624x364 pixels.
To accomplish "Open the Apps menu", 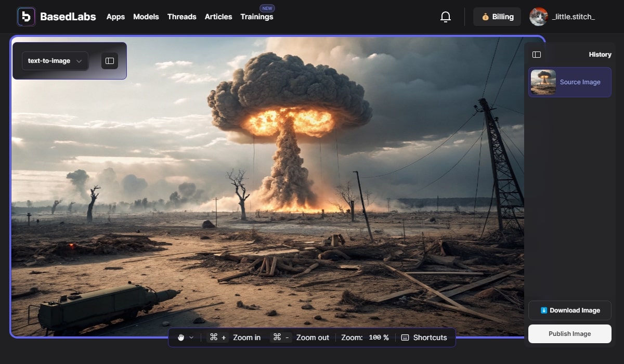I will (x=115, y=17).
